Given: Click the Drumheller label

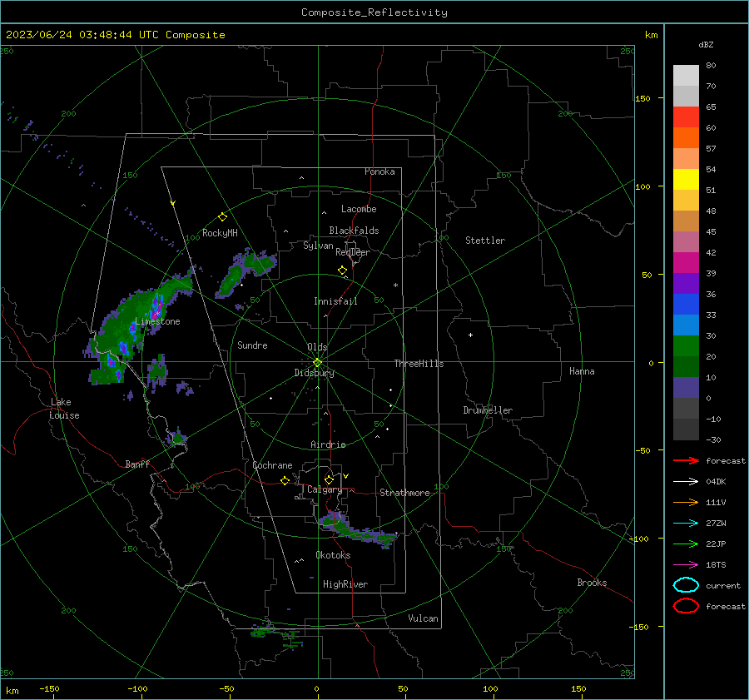Looking at the screenshot, I should tap(488, 410).
